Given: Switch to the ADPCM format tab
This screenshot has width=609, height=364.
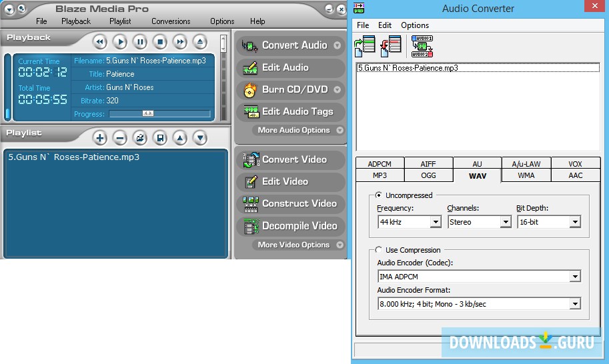Looking at the screenshot, I should tap(380, 164).
